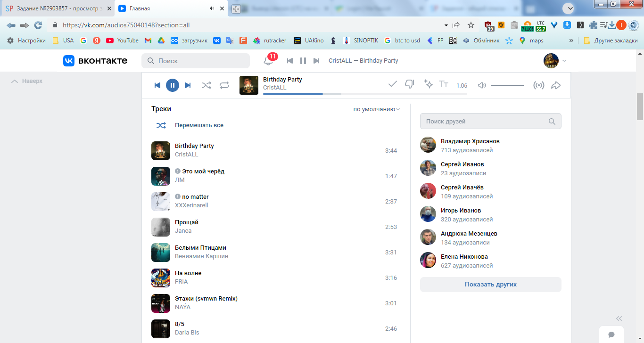
Task: Open the 'Другие закладки' folder
Action: [x=611, y=41]
